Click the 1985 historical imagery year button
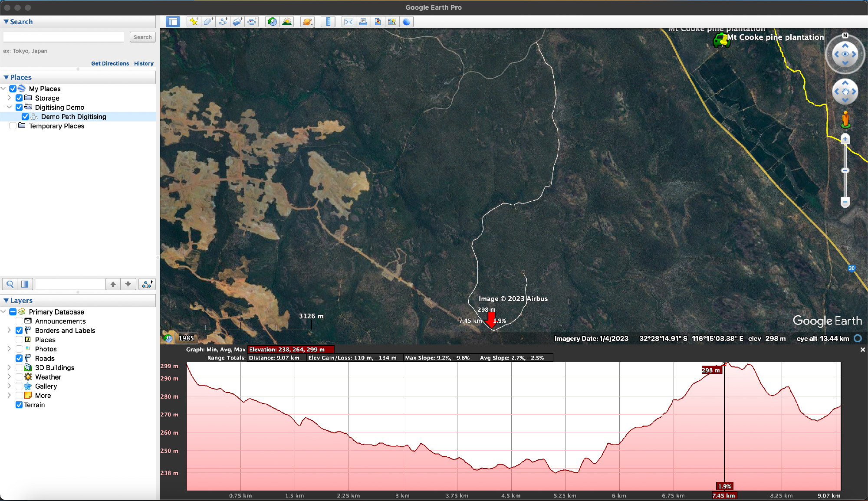 (x=186, y=338)
